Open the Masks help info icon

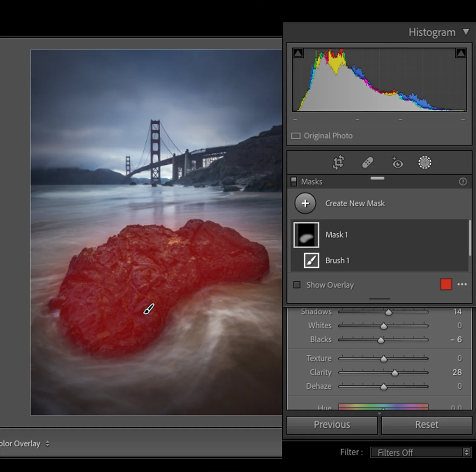(x=463, y=182)
